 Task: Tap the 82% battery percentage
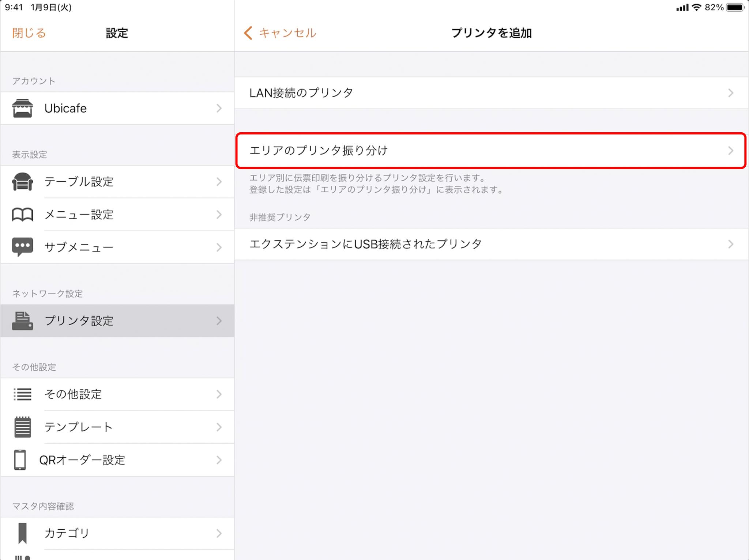point(714,7)
